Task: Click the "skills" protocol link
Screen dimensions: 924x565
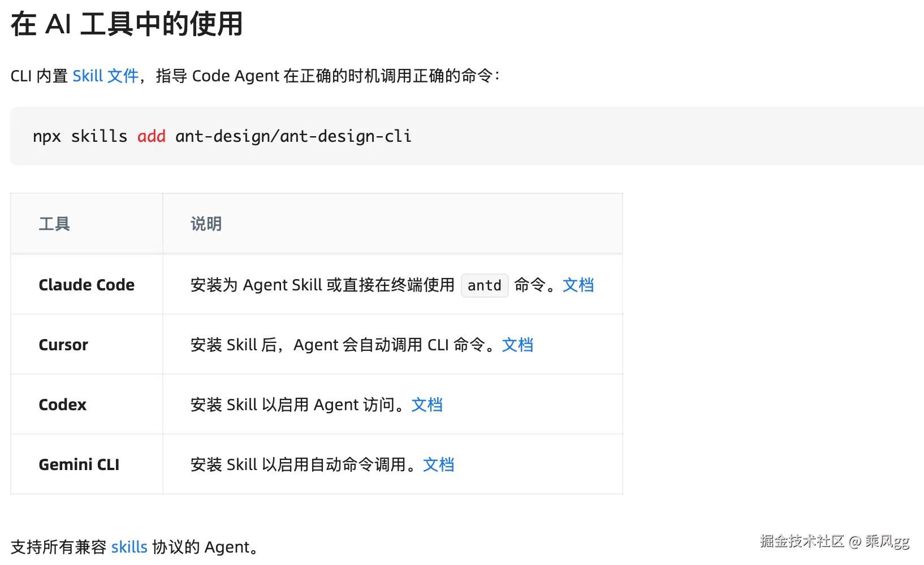Action: point(129,547)
